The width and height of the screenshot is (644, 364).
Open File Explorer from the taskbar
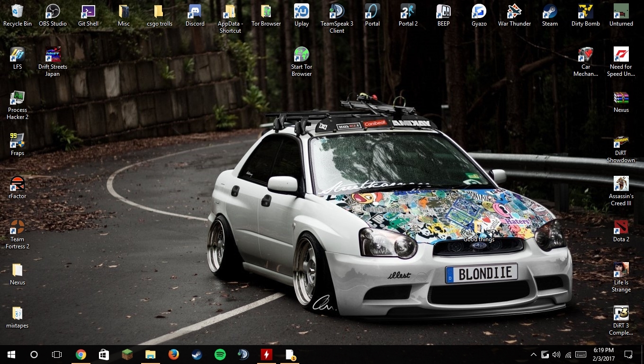click(150, 355)
